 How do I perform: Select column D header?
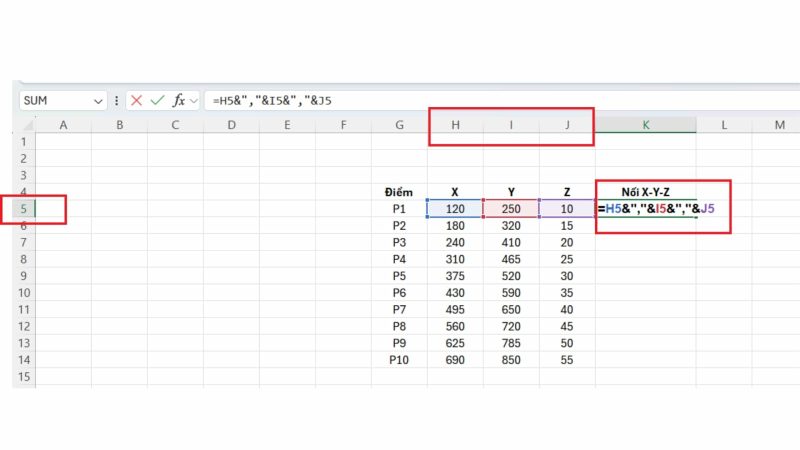click(232, 125)
